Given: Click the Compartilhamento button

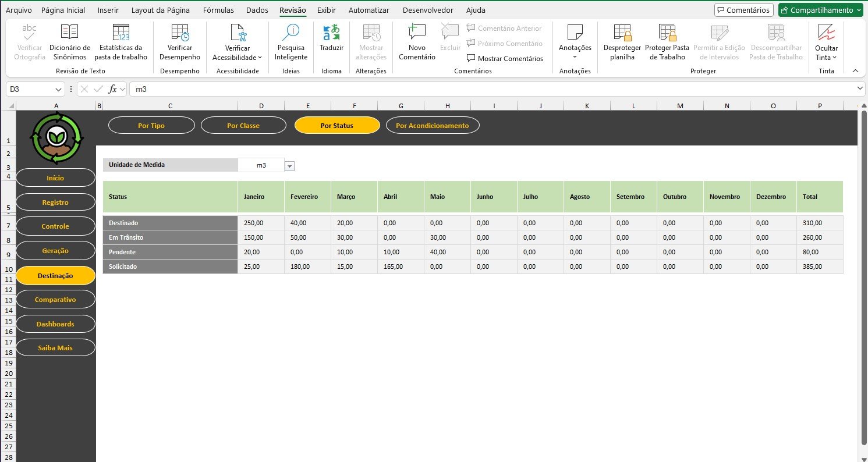Looking at the screenshot, I should (x=819, y=10).
